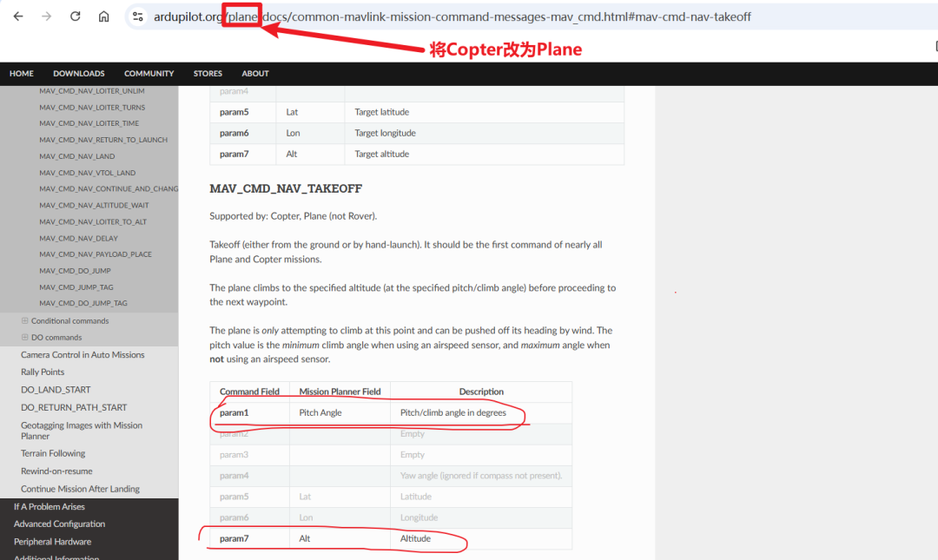Open site information icon in address bar
This screenshot has height=560, width=938.
click(138, 16)
